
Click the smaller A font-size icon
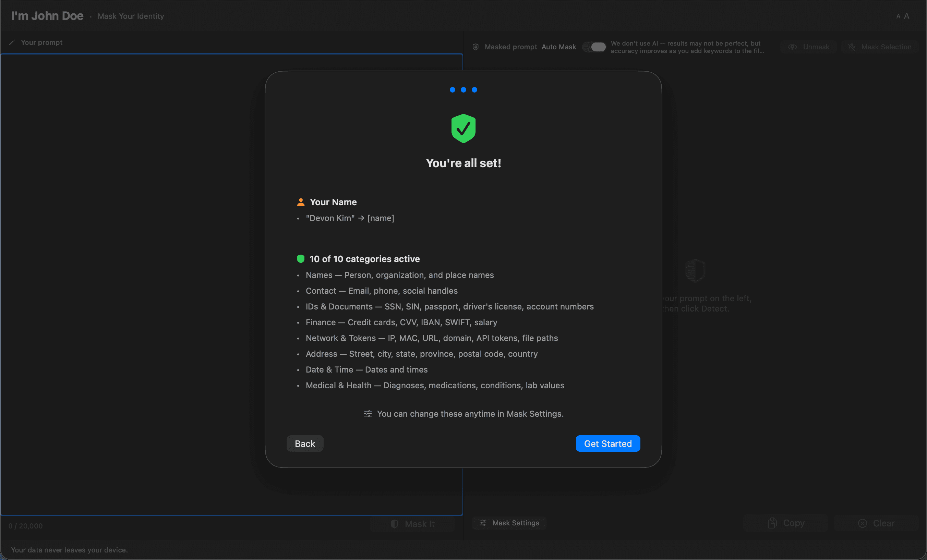[x=898, y=16]
